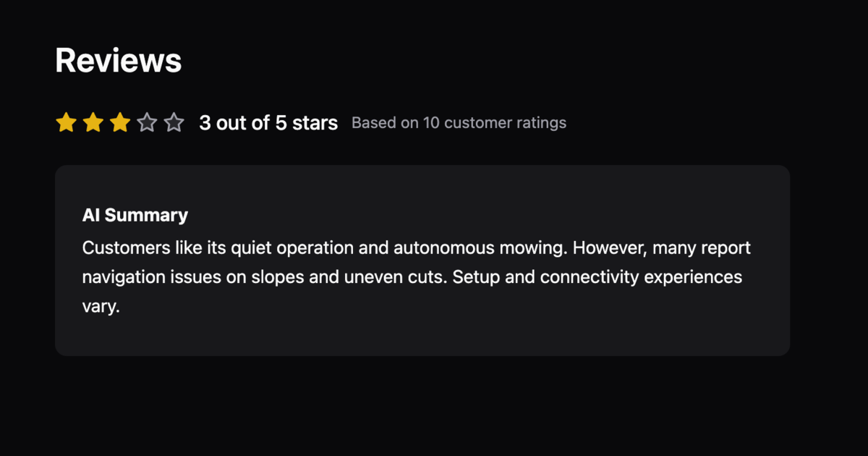Expand the AI Summary card

(x=422, y=261)
